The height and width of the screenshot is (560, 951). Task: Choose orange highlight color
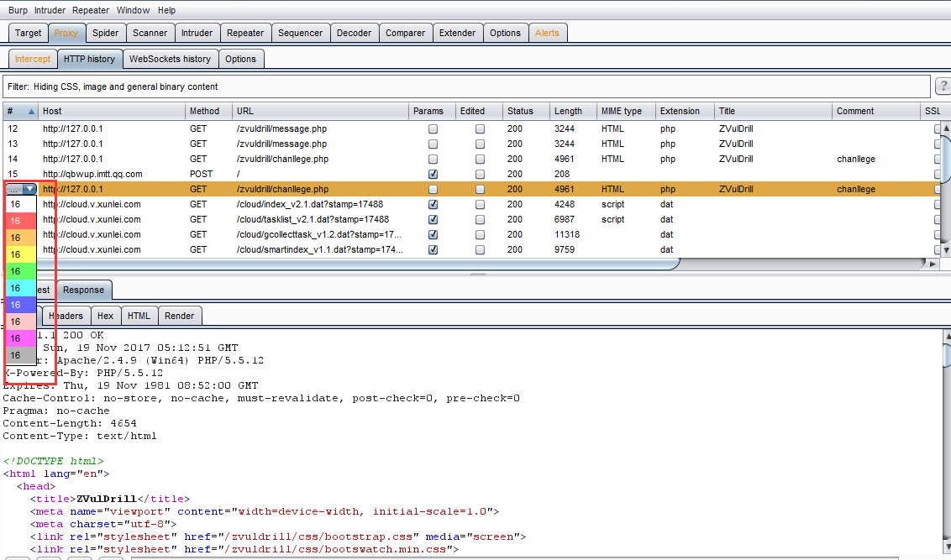pos(21,238)
